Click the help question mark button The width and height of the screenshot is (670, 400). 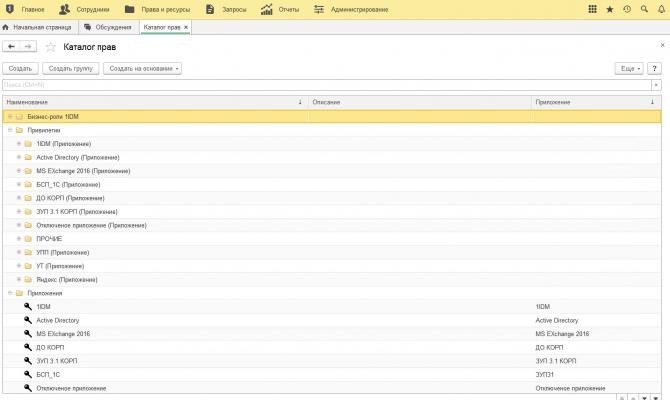(654, 68)
